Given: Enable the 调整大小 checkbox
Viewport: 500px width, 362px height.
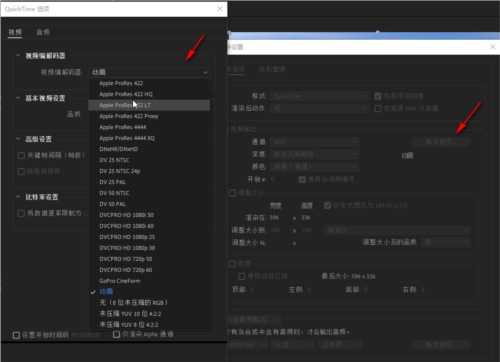Looking at the screenshot, I should click(232, 193).
